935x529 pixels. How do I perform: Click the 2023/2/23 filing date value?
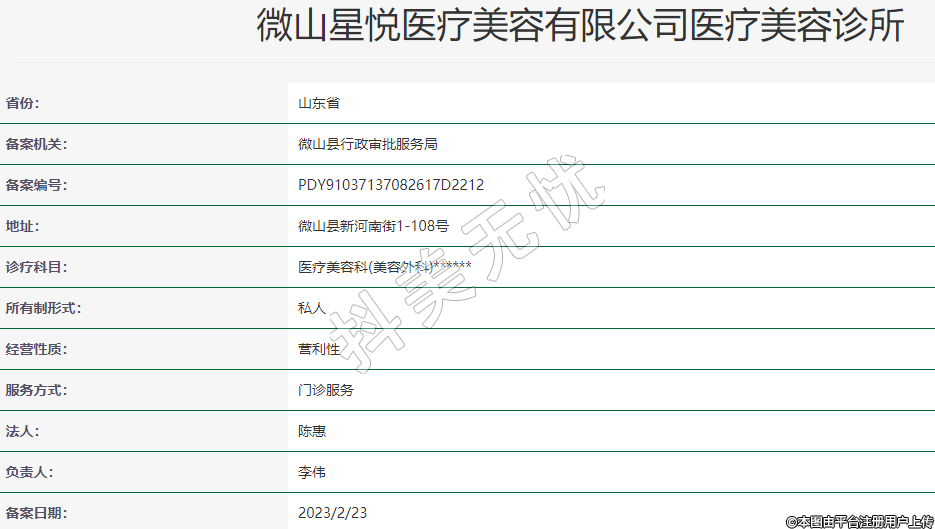[333, 513]
